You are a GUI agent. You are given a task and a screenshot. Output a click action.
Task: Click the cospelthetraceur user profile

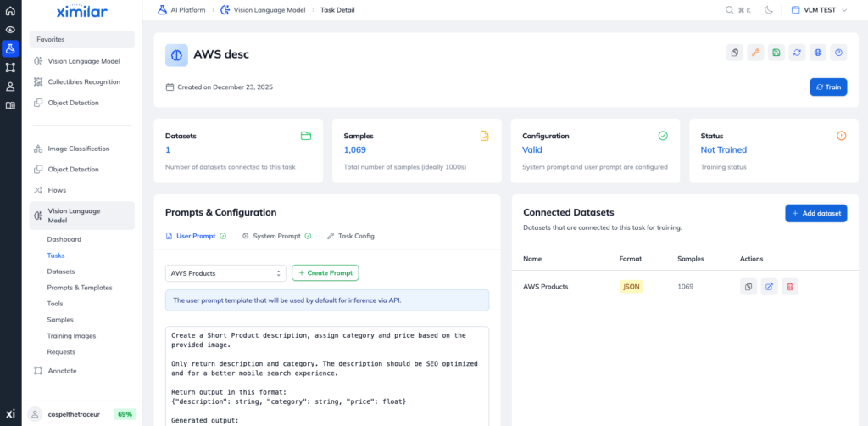click(x=64, y=414)
